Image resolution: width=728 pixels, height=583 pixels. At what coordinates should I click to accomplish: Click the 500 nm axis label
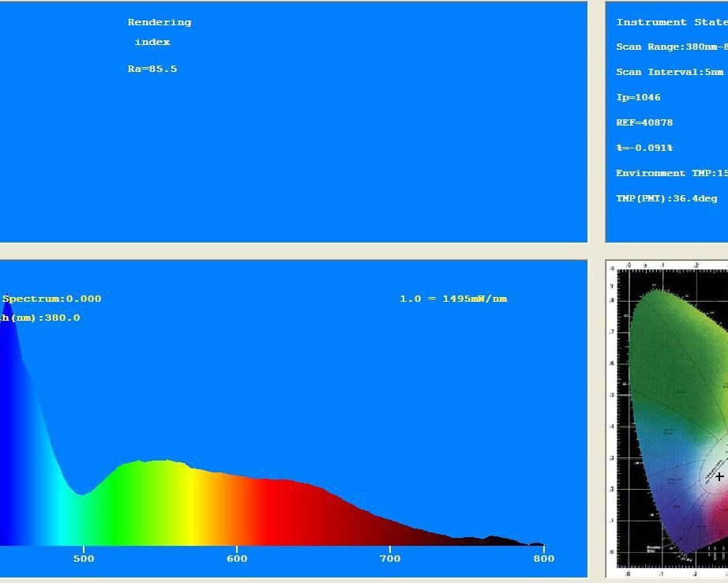click(x=84, y=559)
